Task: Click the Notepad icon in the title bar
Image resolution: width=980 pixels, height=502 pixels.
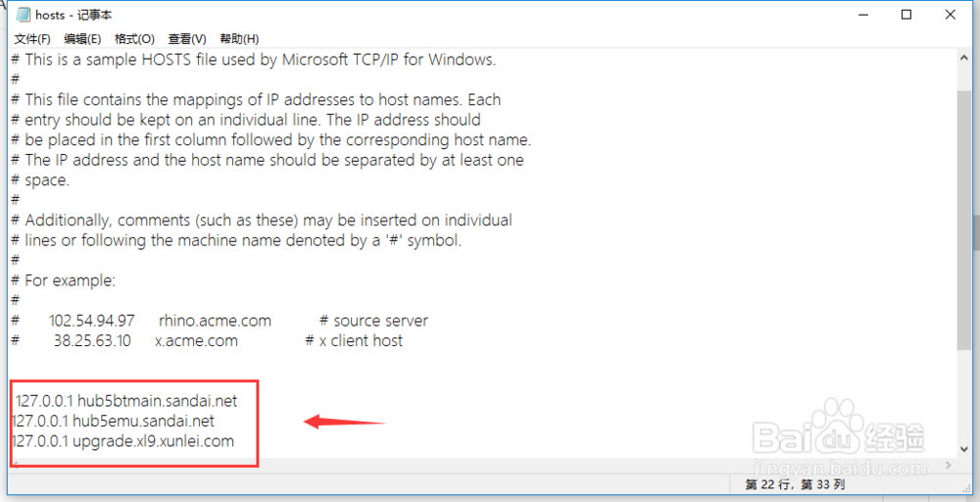Action: coord(23,15)
